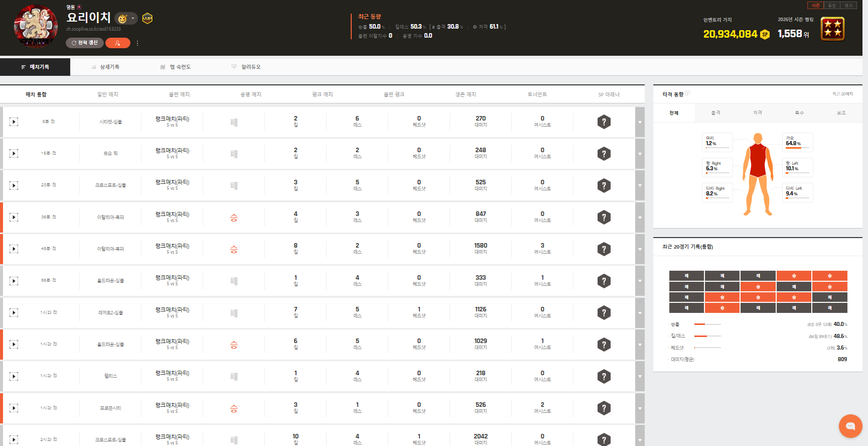Viewport: 868px width, 446px height.
Task: Click the 전적 갱신 refresh button
Action: coord(84,43)
